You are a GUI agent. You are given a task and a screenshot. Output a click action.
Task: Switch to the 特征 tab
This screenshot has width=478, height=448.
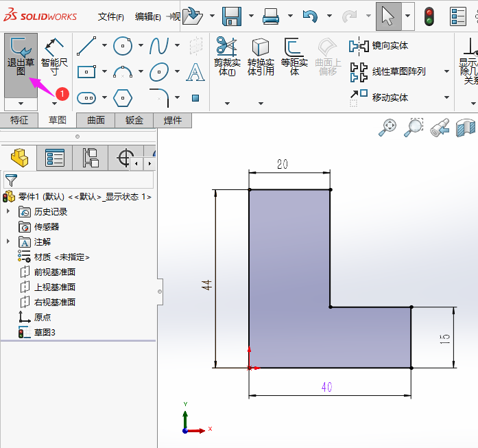coord(19,120)
